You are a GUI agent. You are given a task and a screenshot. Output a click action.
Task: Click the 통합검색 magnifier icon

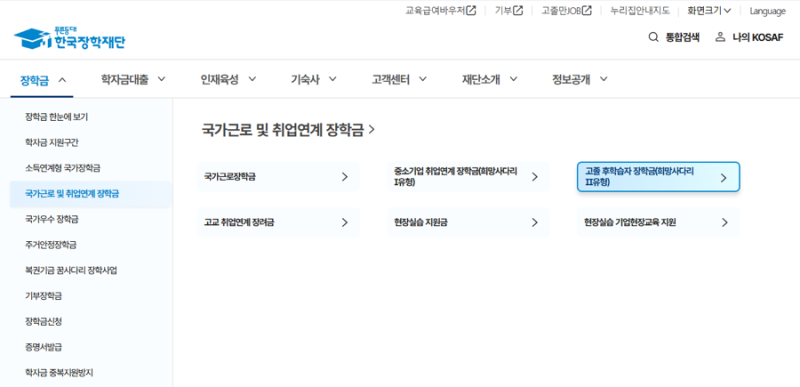click(x=653, y=37)
